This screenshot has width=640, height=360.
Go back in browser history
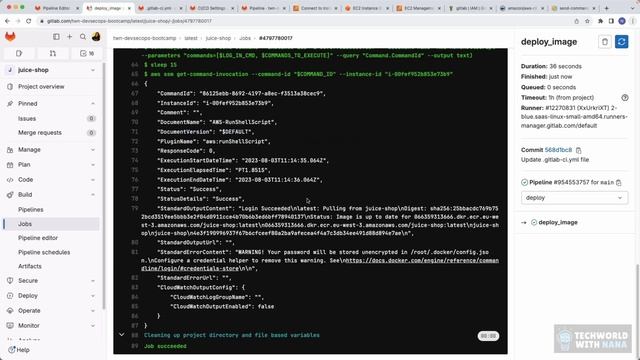(x=7, y=21)
